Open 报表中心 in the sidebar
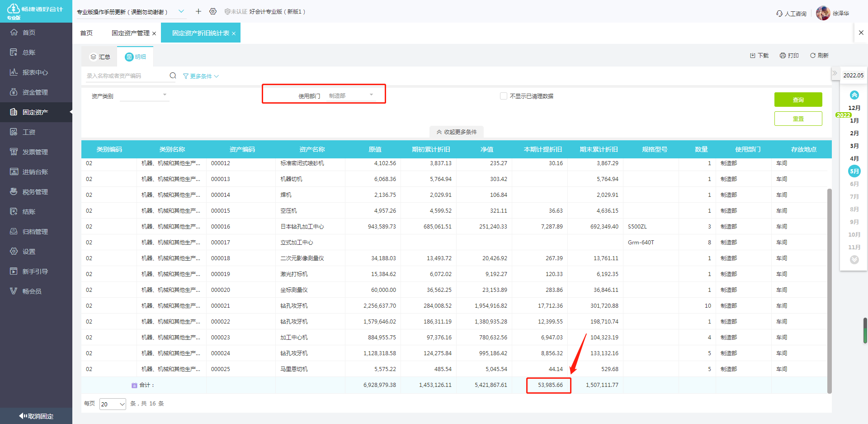Screen dimensions: 868x424 (x=35, y=72)
